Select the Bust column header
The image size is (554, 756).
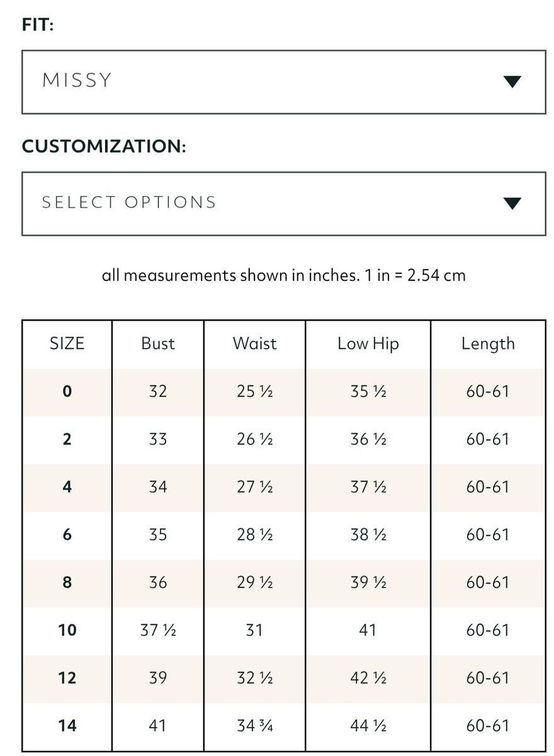158,343
